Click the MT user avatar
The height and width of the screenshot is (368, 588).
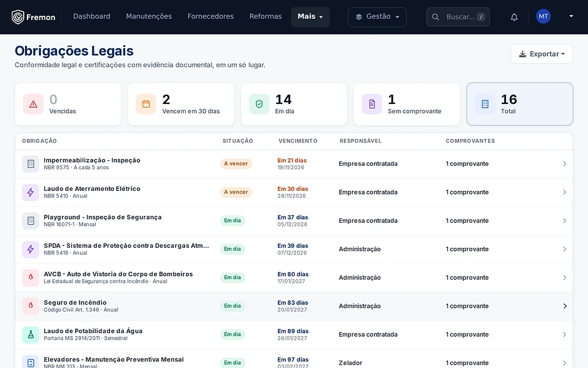(543, 16)
